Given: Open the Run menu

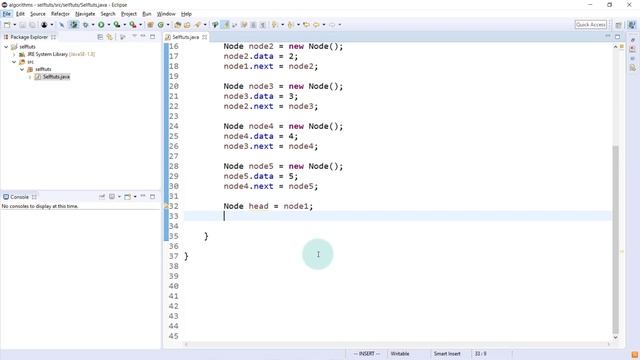Looking at the screenshot, I should [147, 14].
